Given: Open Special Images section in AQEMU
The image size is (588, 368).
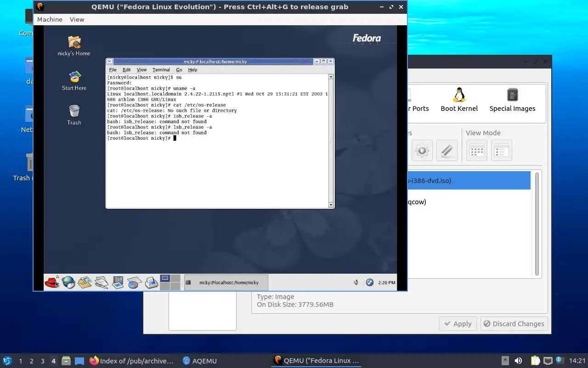Looking at the screenshot, I should click(512, 100).
